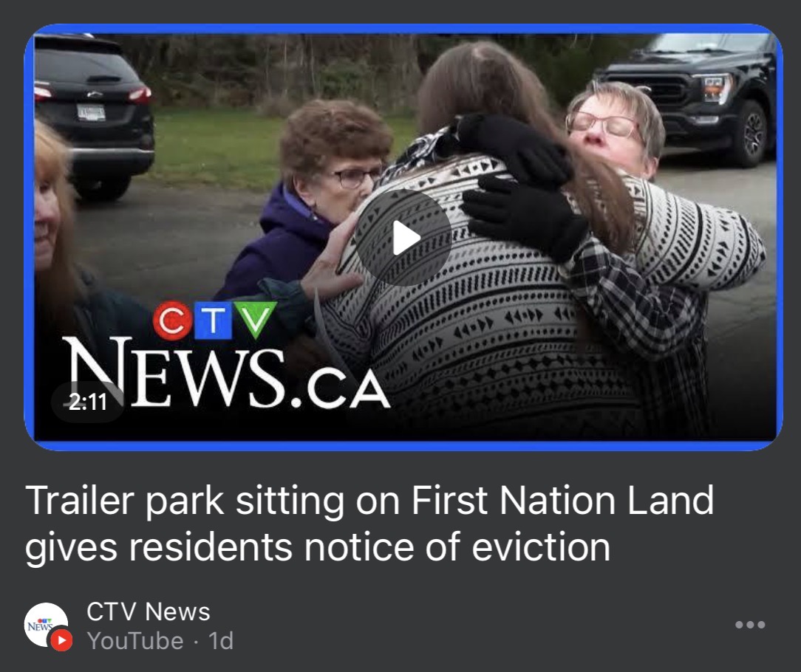Click the 1d posted time label

coord(221,640)
